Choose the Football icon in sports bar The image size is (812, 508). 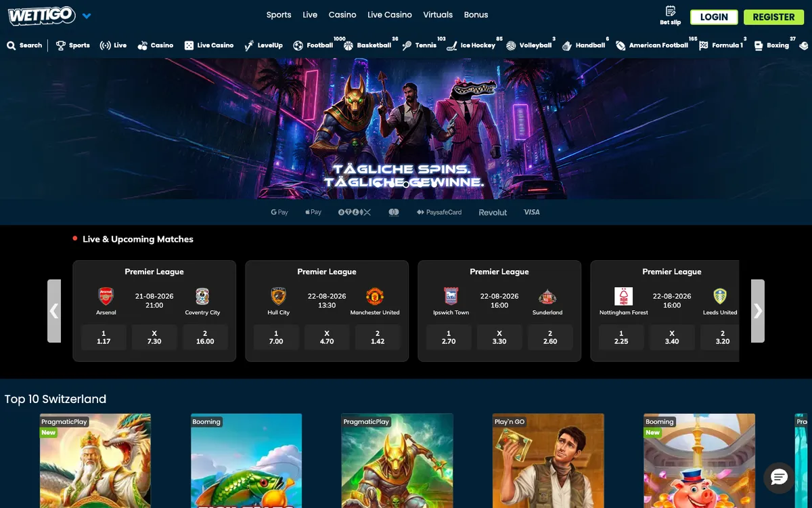point(298,45)
